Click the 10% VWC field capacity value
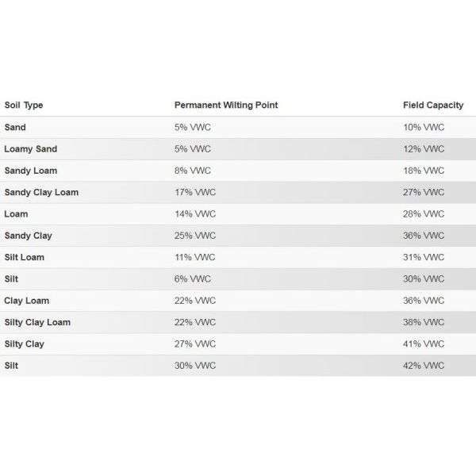Screen dimensions: 476x476 (x=424, y=127)
